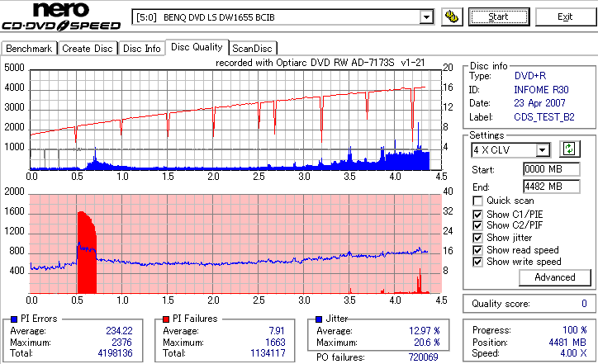Select the Disc Quality tab

tap(197, 47)
